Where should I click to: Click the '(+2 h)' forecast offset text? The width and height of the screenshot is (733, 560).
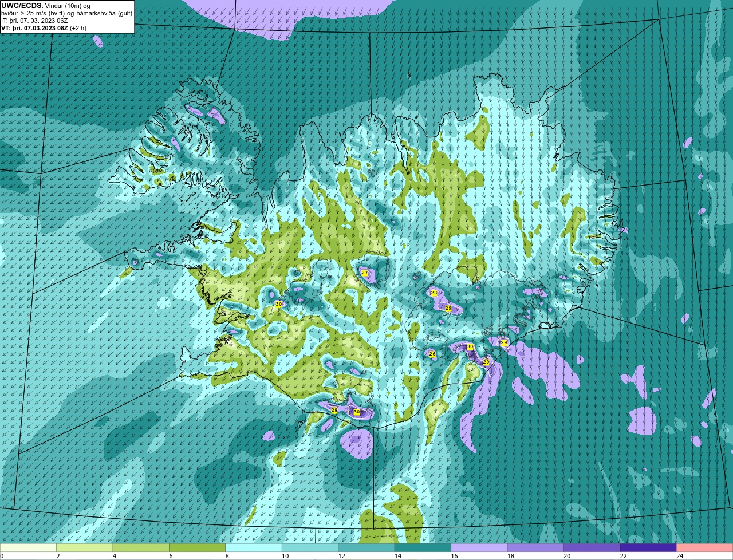[78, 28]
